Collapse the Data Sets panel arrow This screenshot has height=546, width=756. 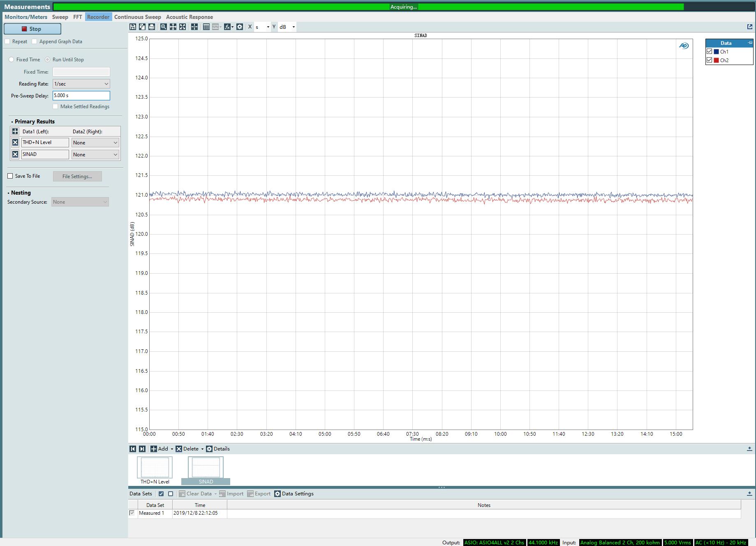pyautogui.click(x=749, y=494)
